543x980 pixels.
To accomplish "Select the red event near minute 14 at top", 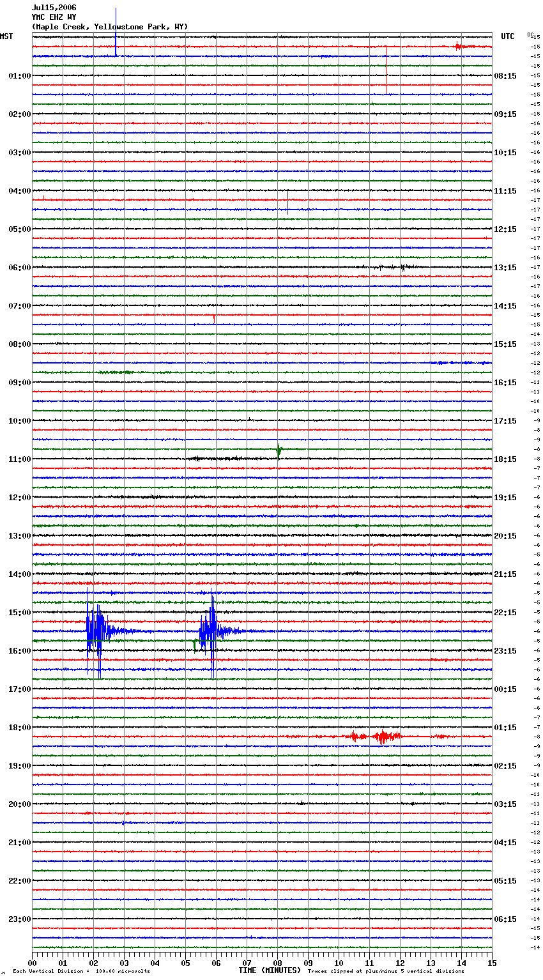I will click(x=459, y=46).
